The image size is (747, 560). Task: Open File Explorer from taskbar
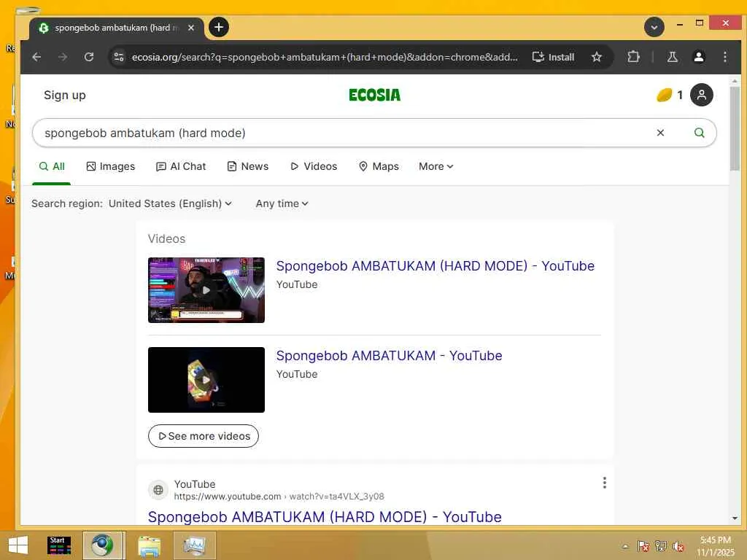pyautogui.click(x=149, y=545)
